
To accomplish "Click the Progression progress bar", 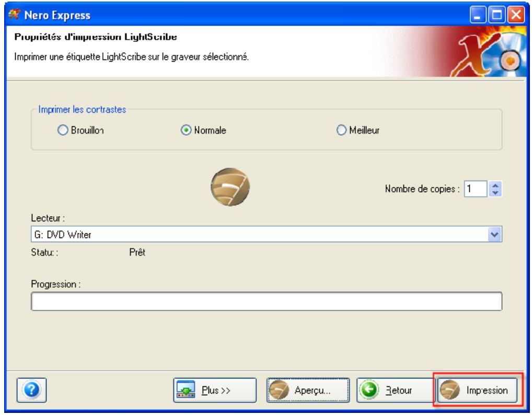I will pyautogui.click(x=267, y=301).
